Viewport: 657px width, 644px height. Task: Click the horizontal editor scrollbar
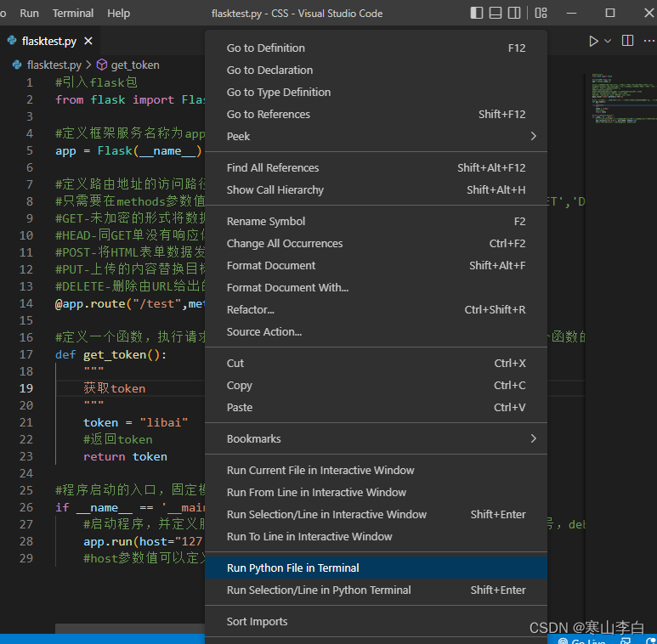130,629
